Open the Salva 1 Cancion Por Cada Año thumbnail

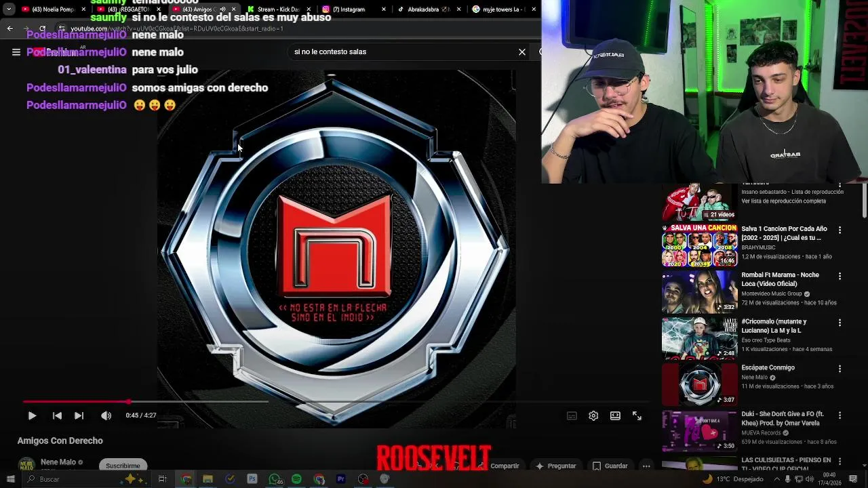(x=699, y=246)
